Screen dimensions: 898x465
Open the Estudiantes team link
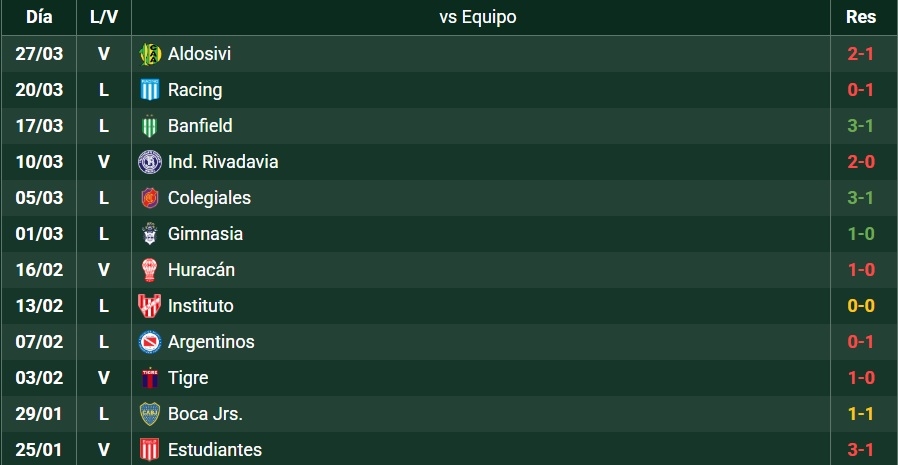tap(214, 450)
